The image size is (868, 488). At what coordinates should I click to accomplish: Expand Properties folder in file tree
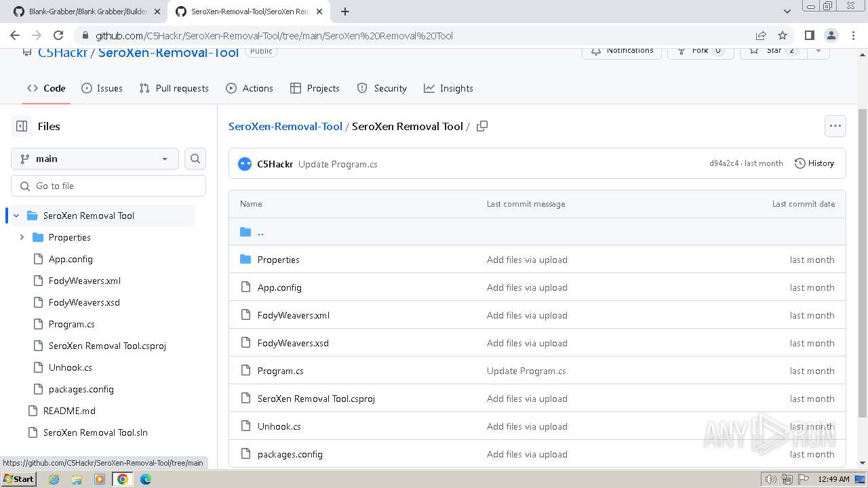(22, 237)
